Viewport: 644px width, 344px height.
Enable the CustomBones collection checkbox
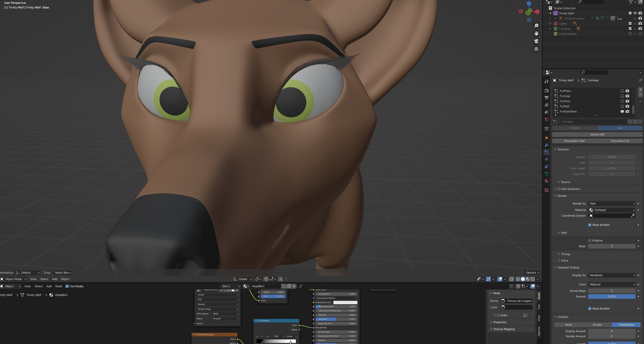pyautogui.click(x=630, y=34)
